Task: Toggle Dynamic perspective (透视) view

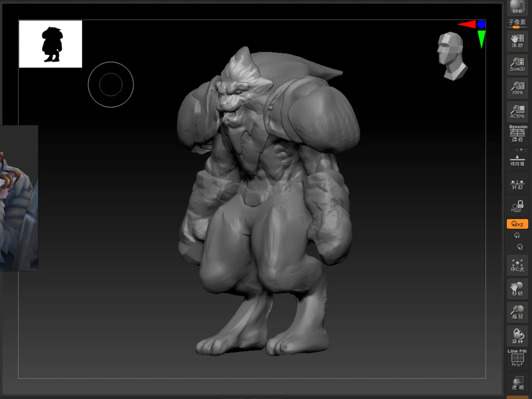Action: (517, 134)
